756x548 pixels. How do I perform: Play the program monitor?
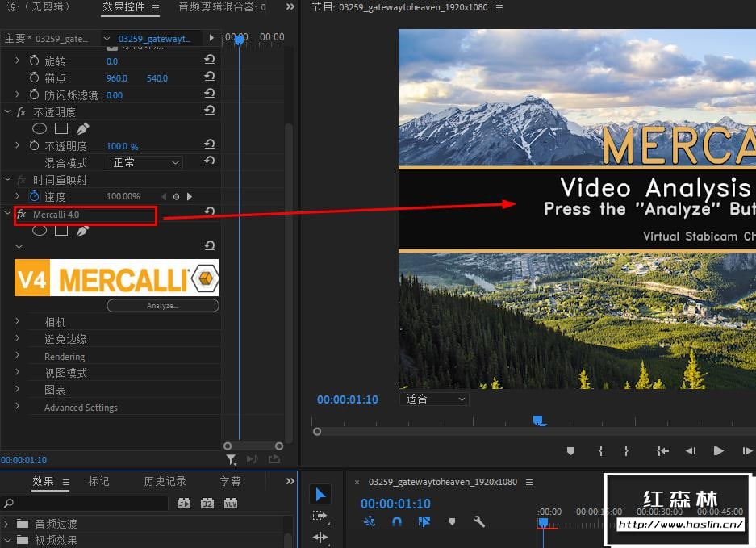tap(718, 450)
